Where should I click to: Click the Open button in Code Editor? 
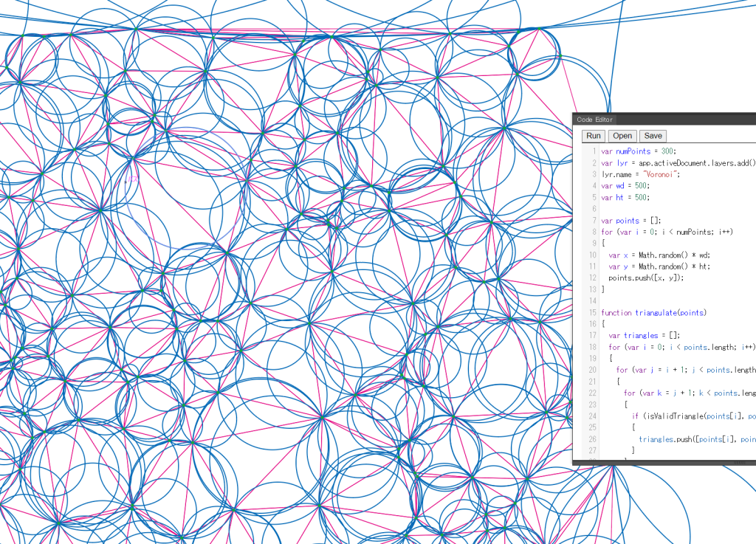(622, 136)
